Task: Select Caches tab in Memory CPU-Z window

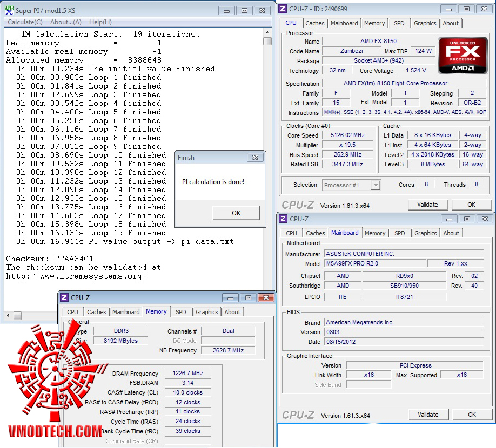Action: click(x=97, y=312)
